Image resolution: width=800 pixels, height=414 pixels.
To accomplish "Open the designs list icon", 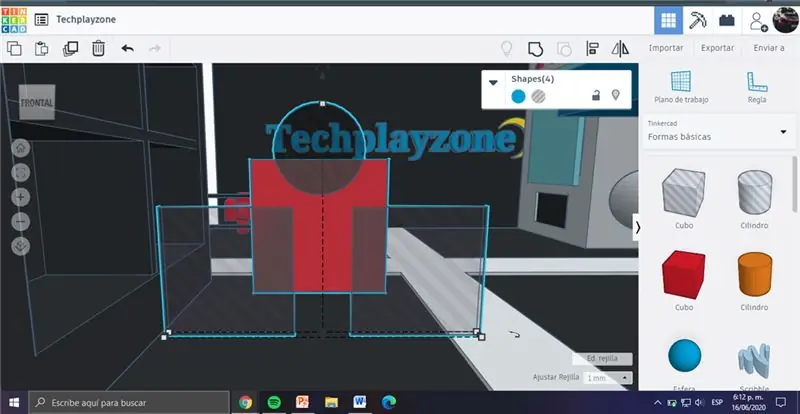I will click(x=41, y=19).
